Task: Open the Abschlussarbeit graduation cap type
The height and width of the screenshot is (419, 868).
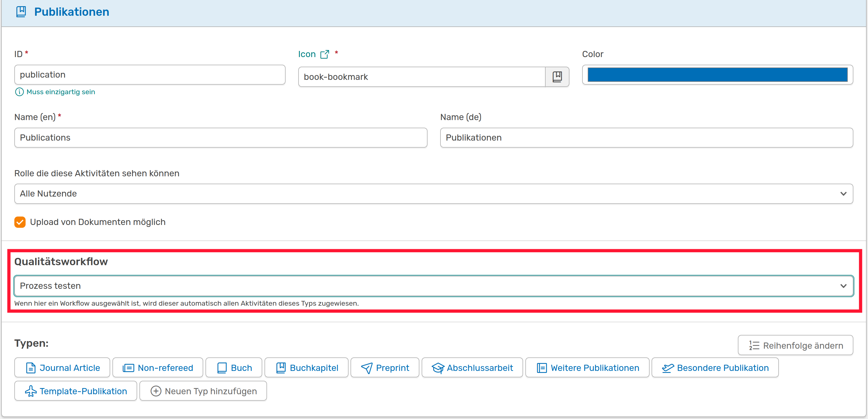Action: click(472, 368)
